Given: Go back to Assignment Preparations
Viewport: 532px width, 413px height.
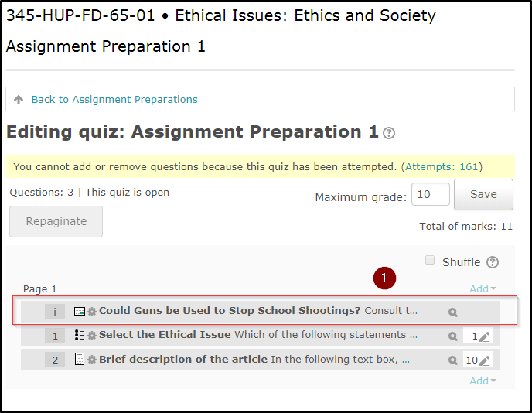Looking at the screenshot, I should pos(114,100).
